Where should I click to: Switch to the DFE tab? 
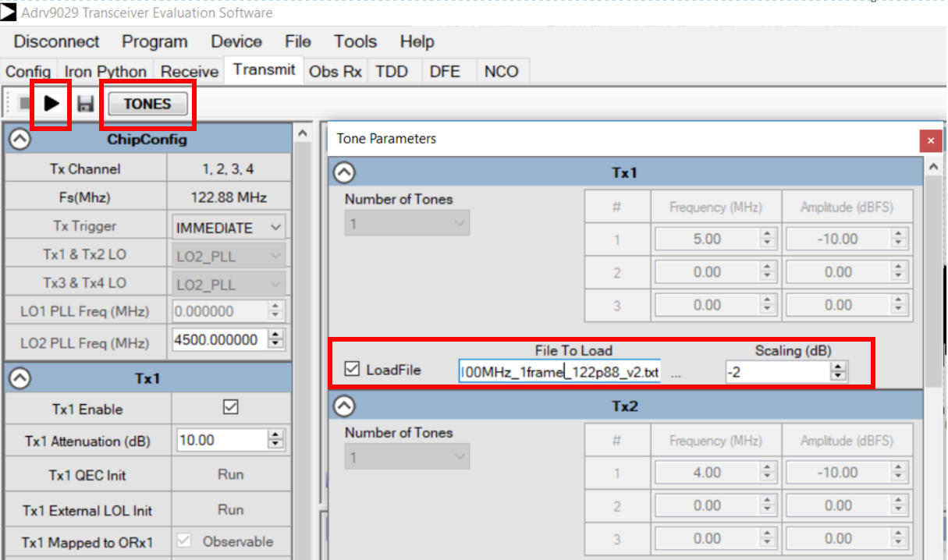[x=445, y=72]
